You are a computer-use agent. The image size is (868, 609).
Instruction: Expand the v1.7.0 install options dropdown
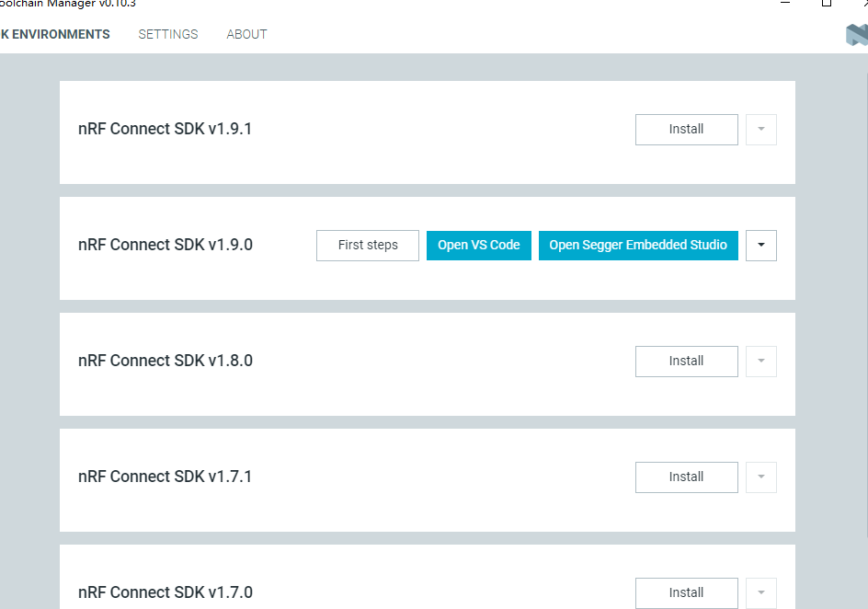click(760, 592)
